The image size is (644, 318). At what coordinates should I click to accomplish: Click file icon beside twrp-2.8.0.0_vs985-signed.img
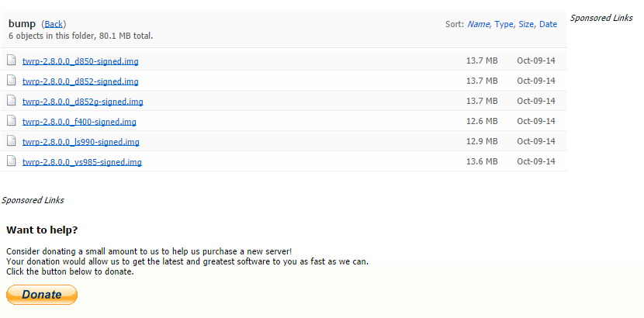[12, 161]
